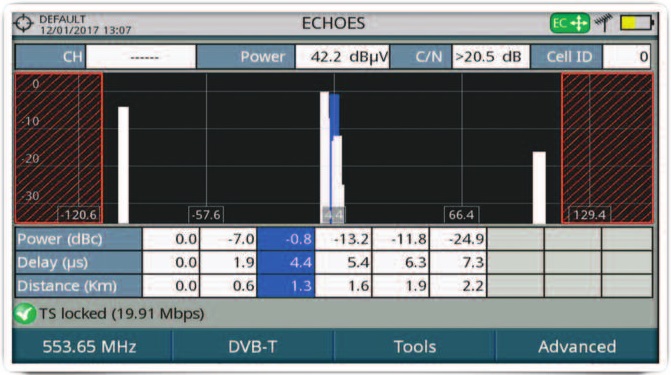Viewport: 671px width, 375px height.
Task: Click the date and time 12/01/2017 13:07
Action: (86, 30)
